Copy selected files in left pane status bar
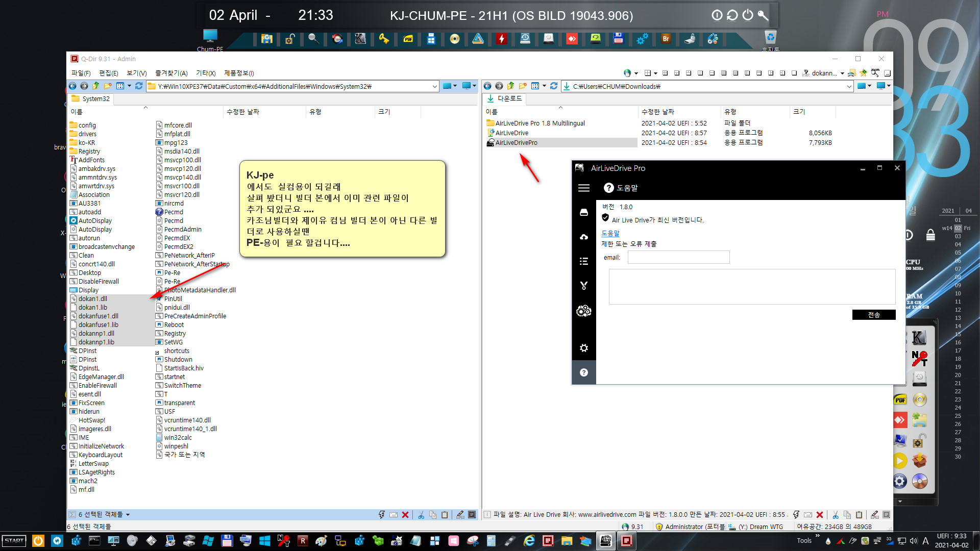This screenshot has width=980, height=551. tap(433, 515)
